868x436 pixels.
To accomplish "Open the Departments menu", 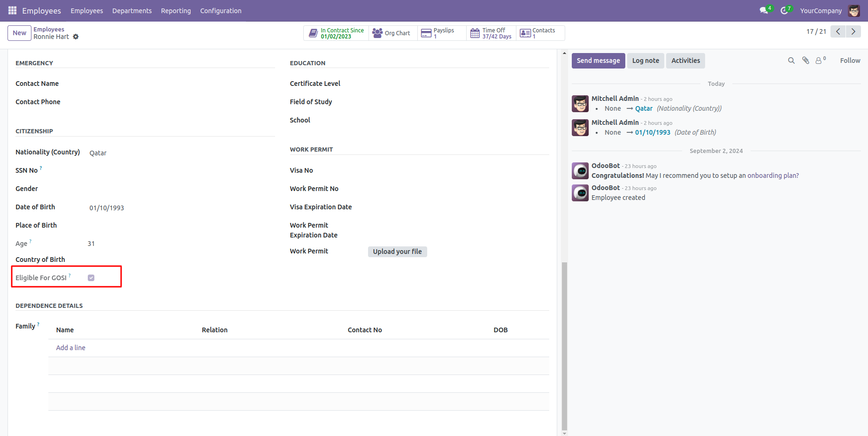I will [132, 11].
